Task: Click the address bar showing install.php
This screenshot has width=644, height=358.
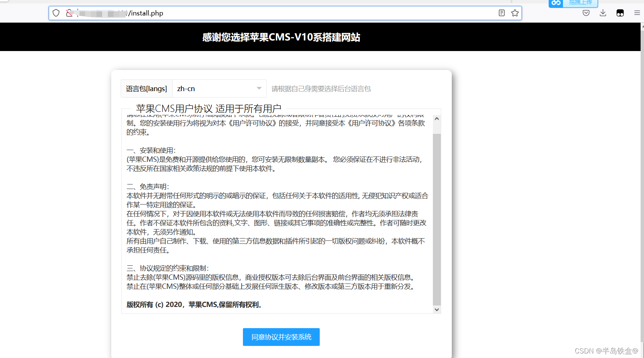Action: pyautogui.click(x=285, y=13)
